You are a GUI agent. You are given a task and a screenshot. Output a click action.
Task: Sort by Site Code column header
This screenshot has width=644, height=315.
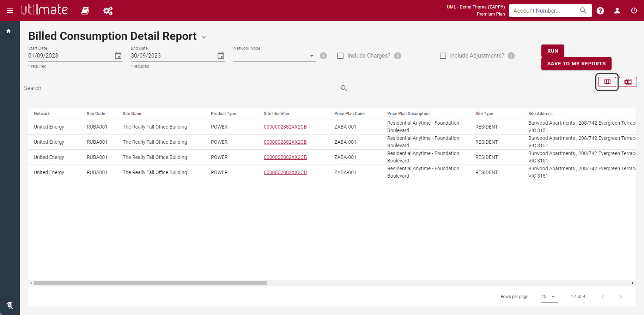coord(96,114)
